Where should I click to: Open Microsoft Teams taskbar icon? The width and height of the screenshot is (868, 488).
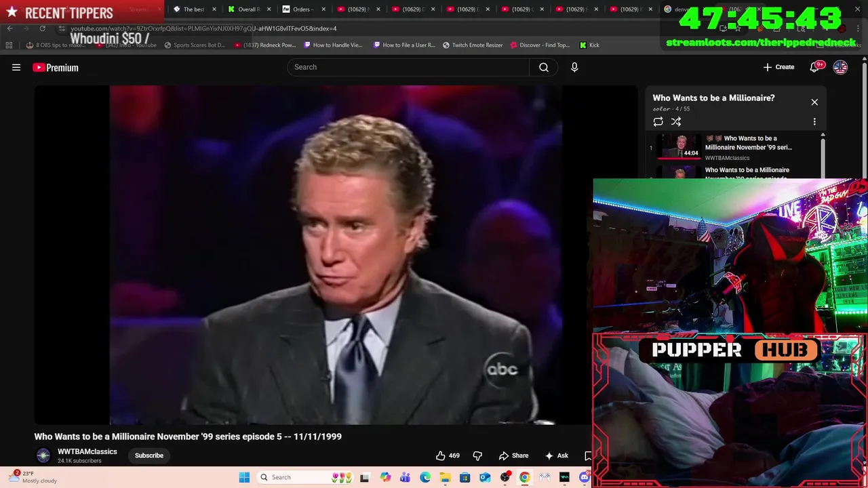tap(405, 477)
